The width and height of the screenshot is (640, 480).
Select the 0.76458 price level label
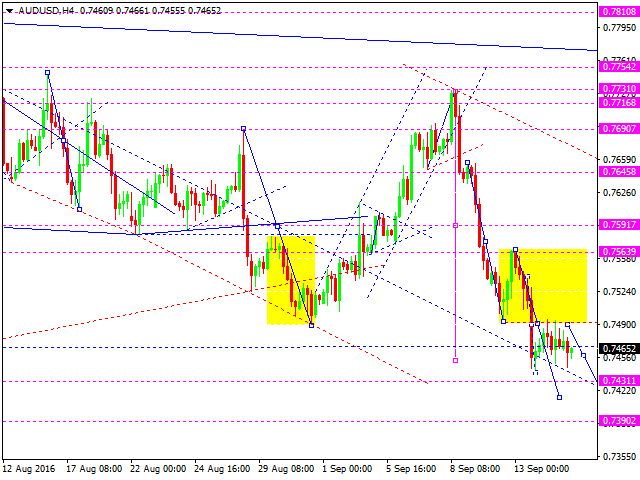point(619,171)
